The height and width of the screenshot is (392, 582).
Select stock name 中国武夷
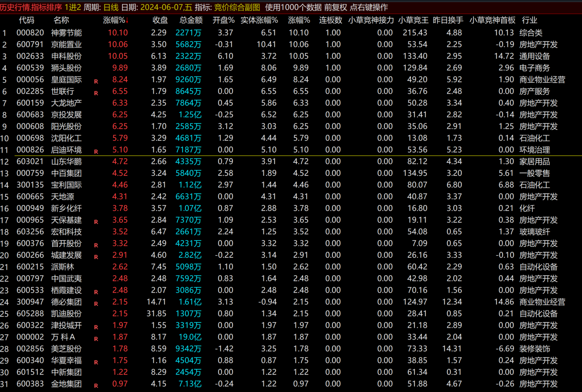pyautogui.click(x=66, y=279)
